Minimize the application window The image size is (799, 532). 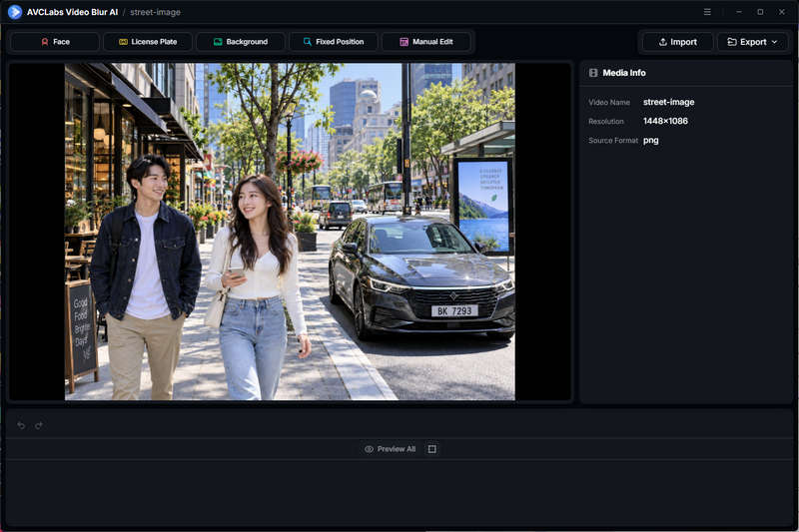[739, 12]
